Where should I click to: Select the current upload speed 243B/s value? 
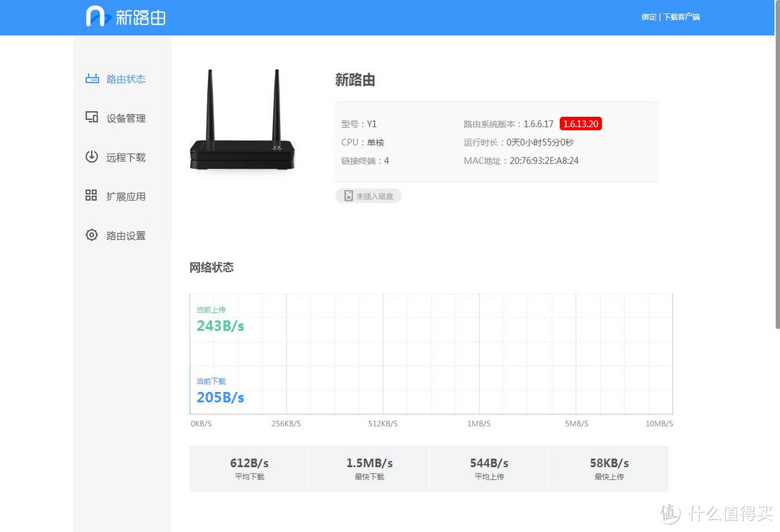click(x=220, y=326)
